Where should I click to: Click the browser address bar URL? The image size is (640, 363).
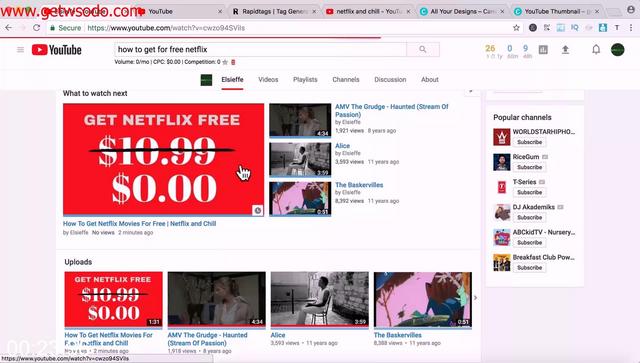point(166,28)
